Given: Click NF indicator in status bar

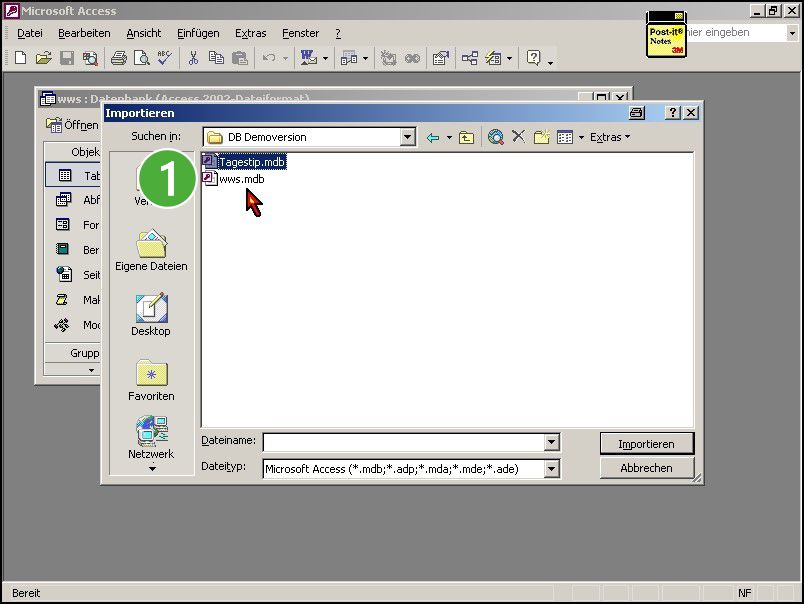Looking at the screenshot, I should [x=745, y=593].
